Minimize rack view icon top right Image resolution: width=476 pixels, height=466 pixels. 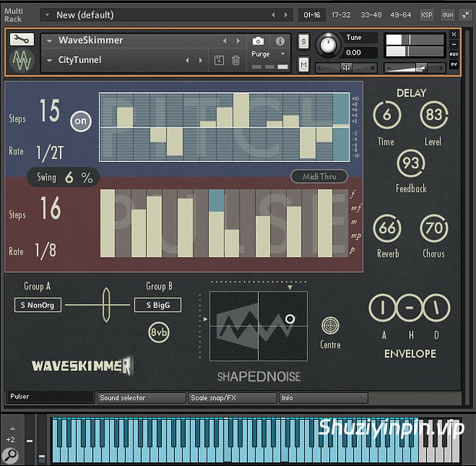click(x=465, y=15)
